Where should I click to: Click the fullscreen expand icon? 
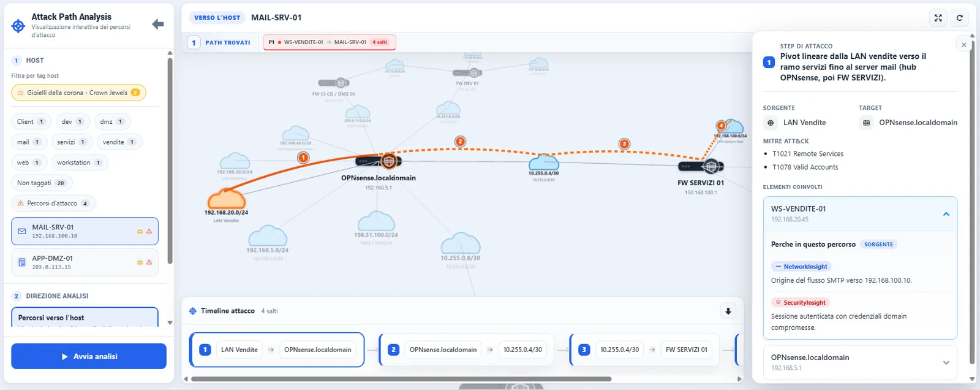point(938,18)
